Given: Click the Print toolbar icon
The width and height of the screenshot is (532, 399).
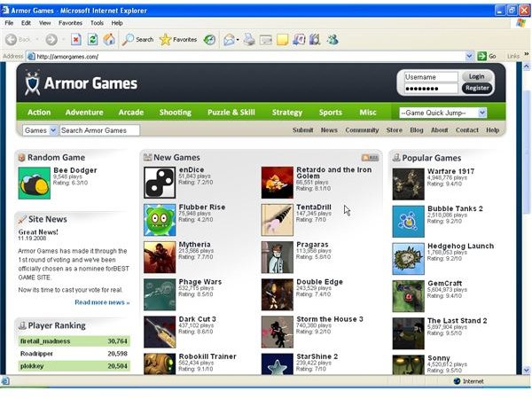Looking at the screenshot, I should 249,40.
